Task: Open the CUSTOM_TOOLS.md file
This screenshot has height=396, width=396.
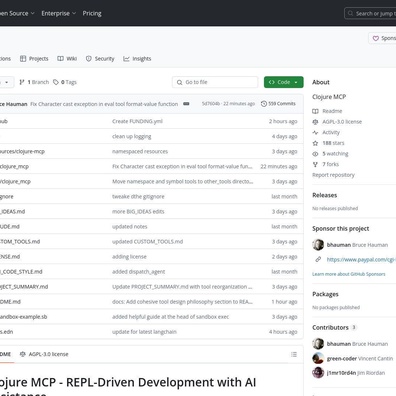Action: coord(20,241)
